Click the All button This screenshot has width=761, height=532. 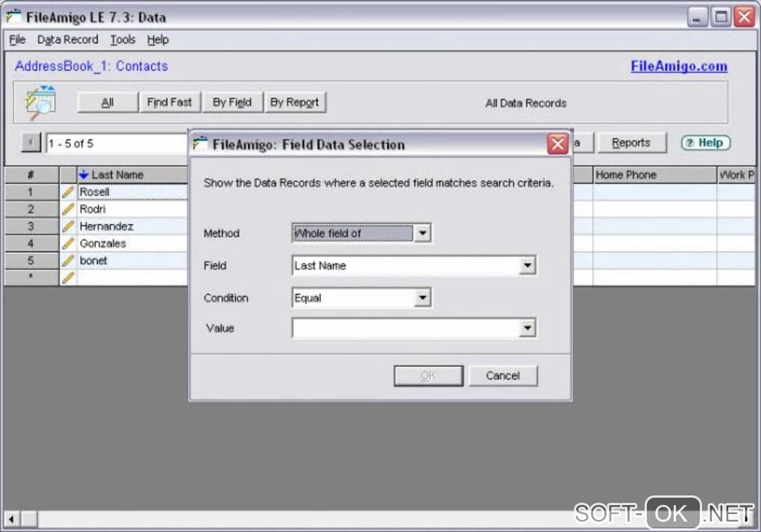(107, 102)
